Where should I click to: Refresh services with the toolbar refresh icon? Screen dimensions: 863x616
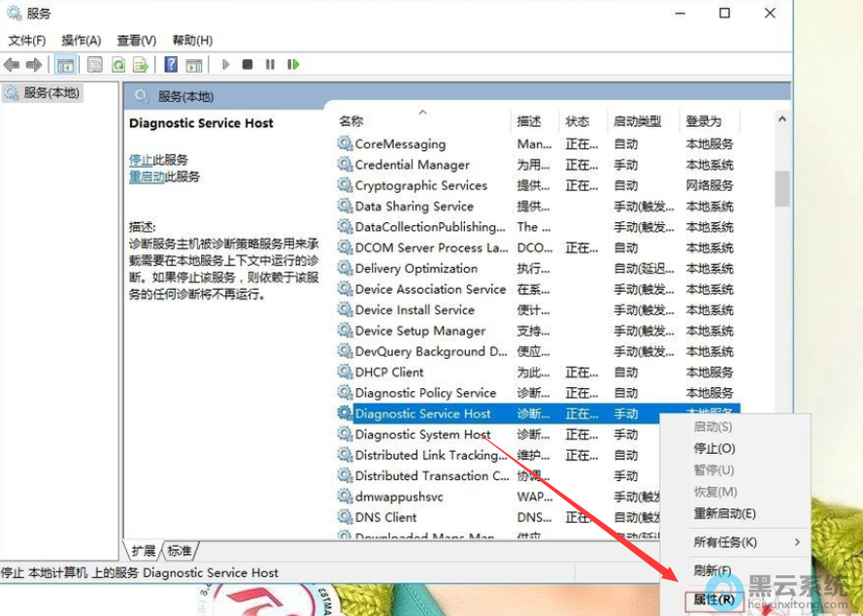(x=118, y=64)
